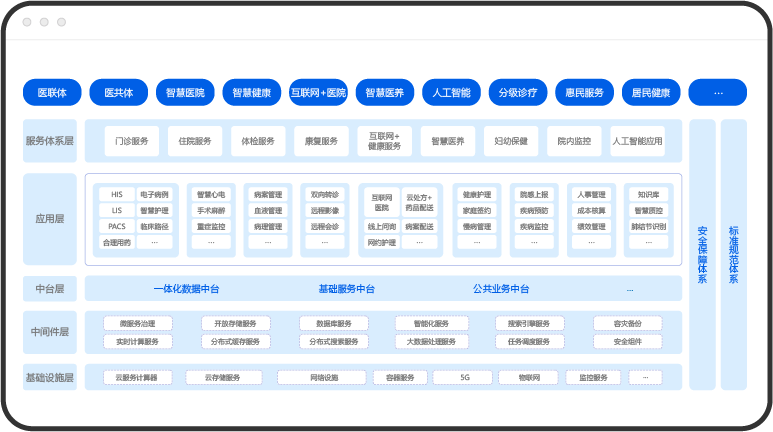This screenshot has height=432, width=773.
Task: Open the 互联网+医院 category
Action: pyautogui.click(x=318, y=93)
